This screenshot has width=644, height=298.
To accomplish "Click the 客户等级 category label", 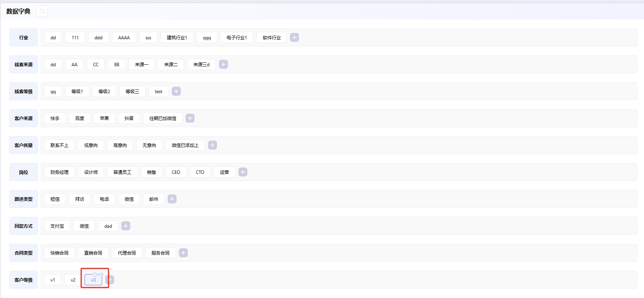I will [x=24, y=280].
